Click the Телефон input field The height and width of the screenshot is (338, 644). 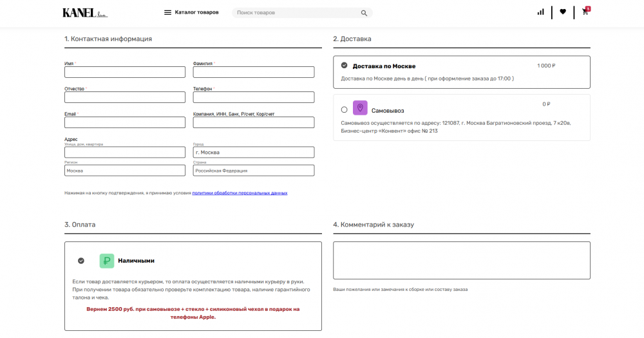pos(253,97)
